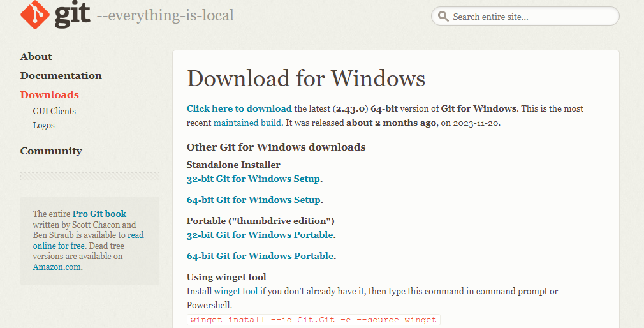
Task: Click the read online for free link
Action: coord(88,241)
